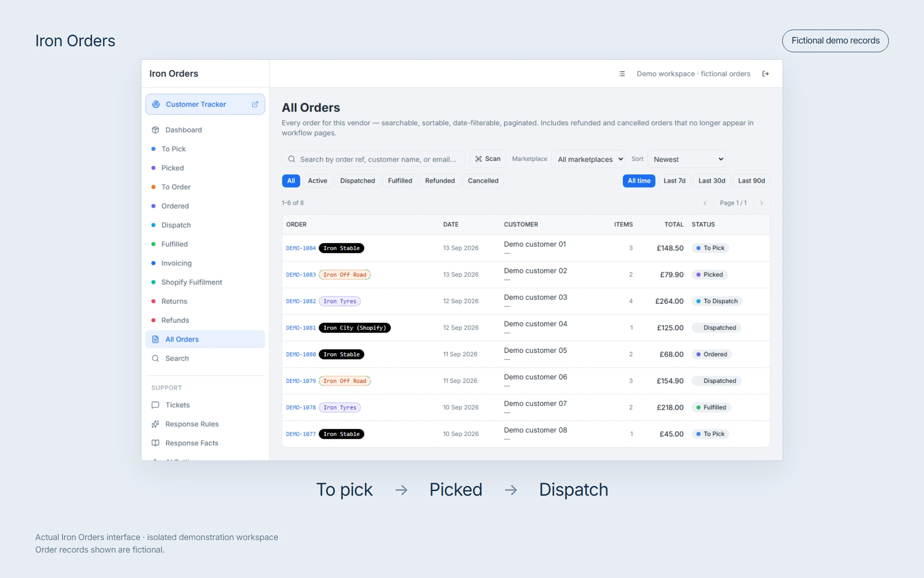The height and width of the screenshot is (578, 924).
Task: Open order DEMO-1084
Action: (301, 248)
